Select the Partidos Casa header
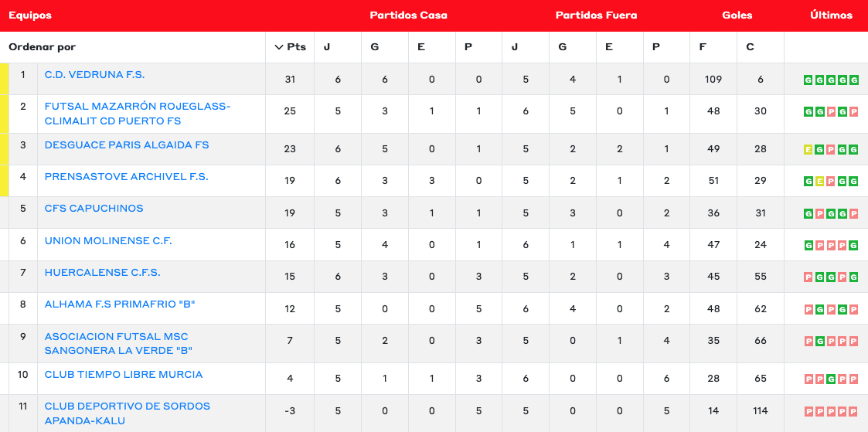Image resolution: width=868 pixels, height=432 pixels. click(x=408, y=15)
